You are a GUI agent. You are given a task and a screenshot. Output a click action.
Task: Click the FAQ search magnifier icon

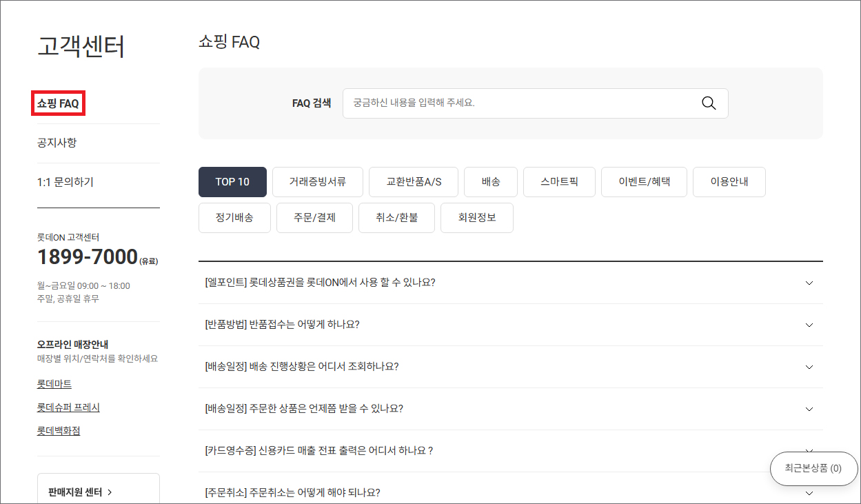(709, 103)
